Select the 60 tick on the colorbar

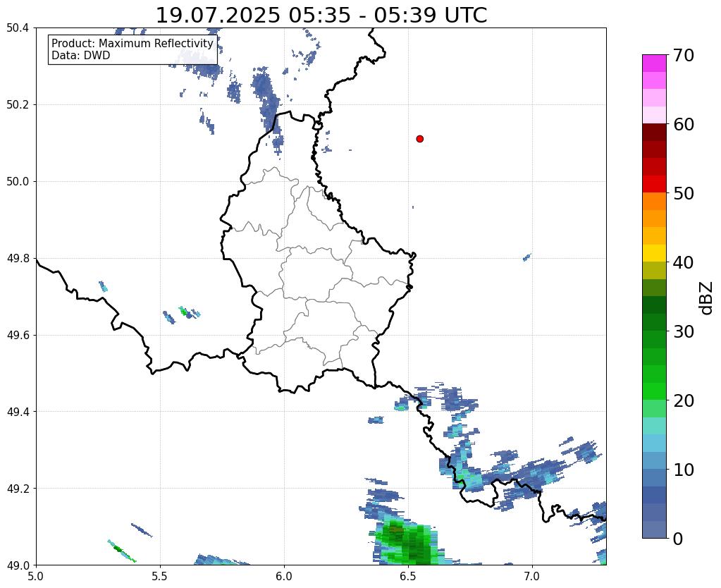[683, 124]
